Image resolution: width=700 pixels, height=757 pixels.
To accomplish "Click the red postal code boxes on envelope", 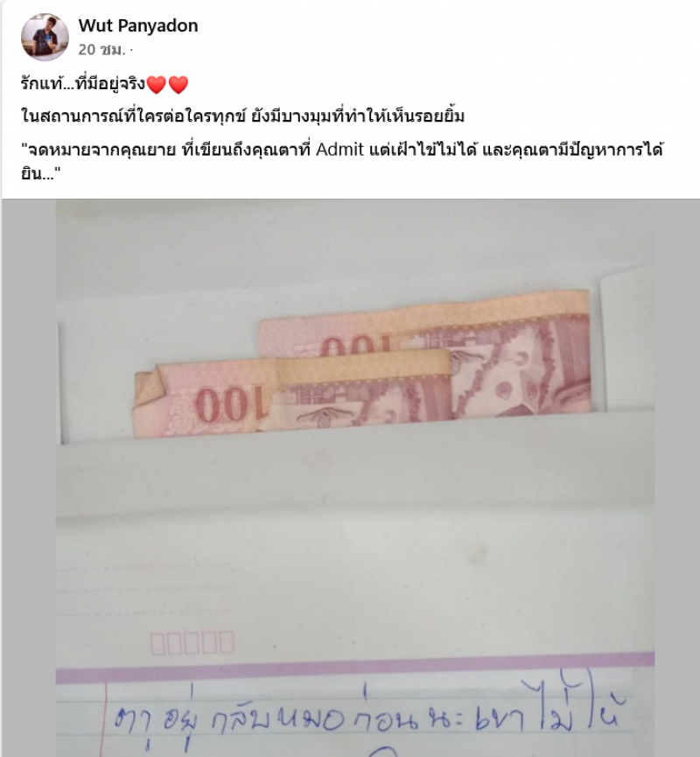I will tap(192, 643).
